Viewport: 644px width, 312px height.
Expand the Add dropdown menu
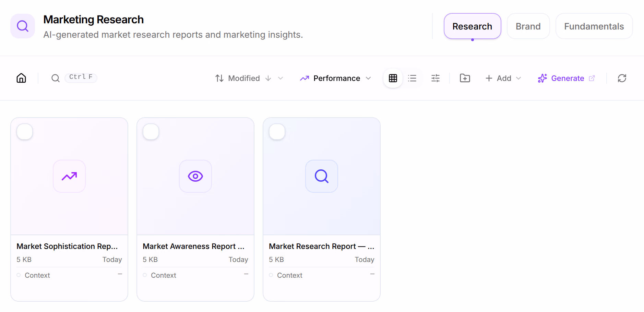[x=503, y=78]
